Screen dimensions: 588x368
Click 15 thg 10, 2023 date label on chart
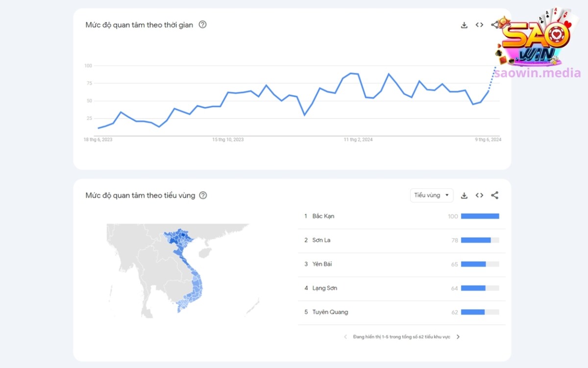[x=228, y=140]
